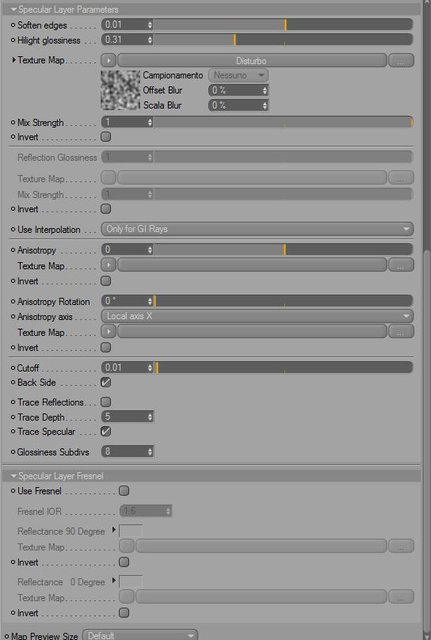Open the Anisotropy Texture Map arrow button
This screenshot has width=431, height=640.
point(109,265)
